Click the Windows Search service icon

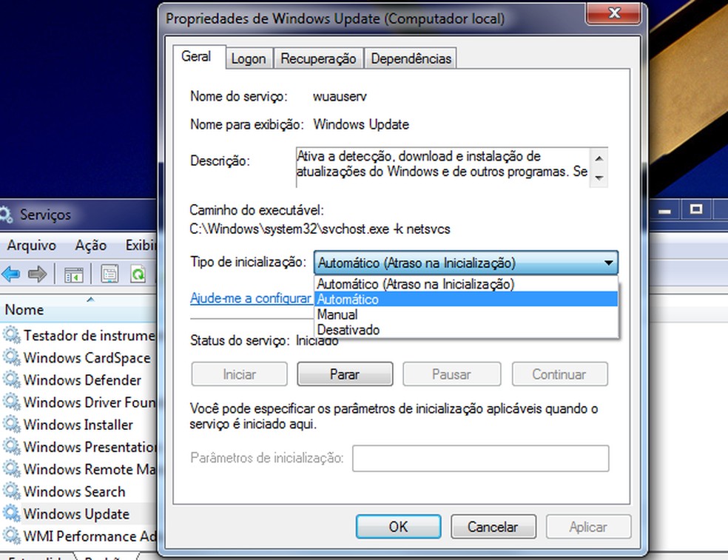coord(13,491)
